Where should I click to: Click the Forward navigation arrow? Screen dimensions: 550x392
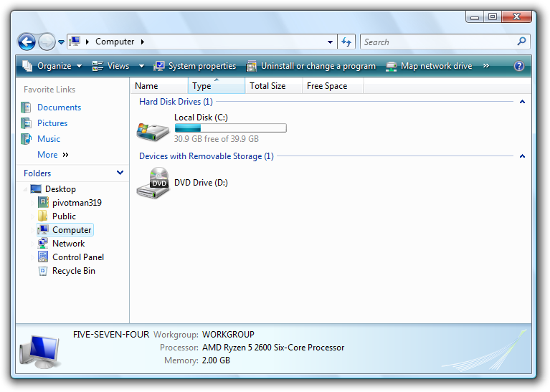(47, 42)
